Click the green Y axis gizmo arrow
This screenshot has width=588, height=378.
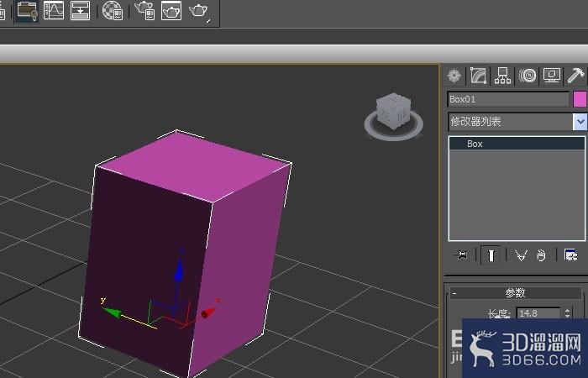pyautogui.click(x=112, y=312)
